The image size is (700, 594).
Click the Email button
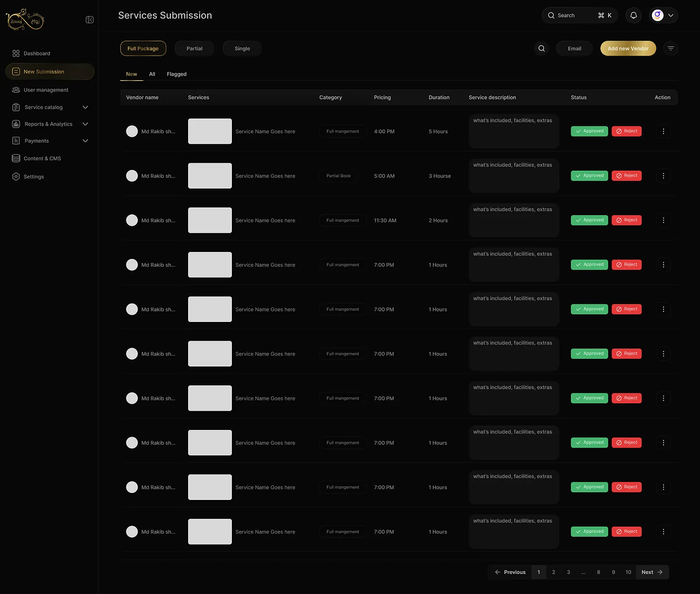coord(574,49)
